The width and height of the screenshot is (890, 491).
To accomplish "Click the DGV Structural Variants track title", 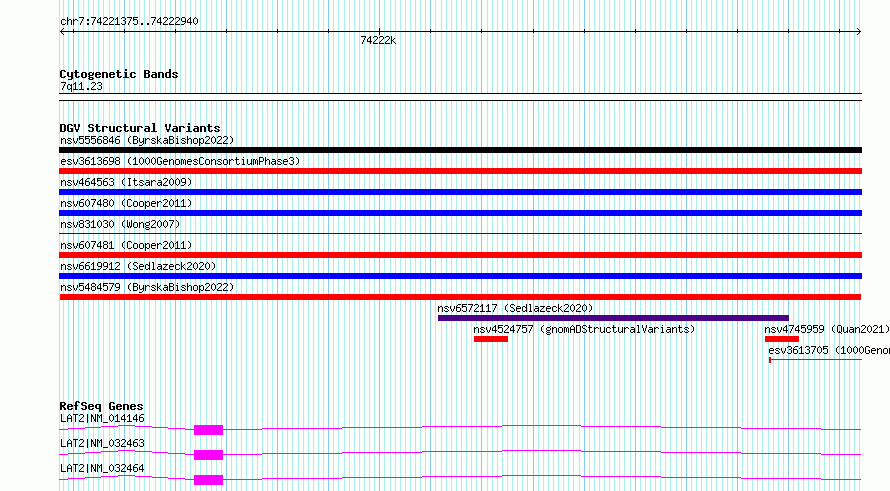I will pyautogui.click(x=140, y=128).
